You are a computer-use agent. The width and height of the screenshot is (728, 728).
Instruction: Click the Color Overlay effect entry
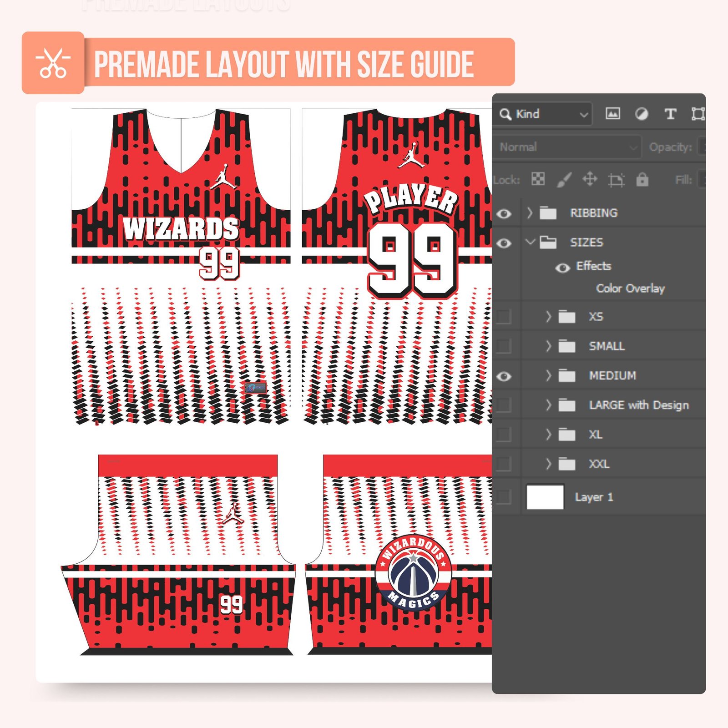click(x=630, y=288)
